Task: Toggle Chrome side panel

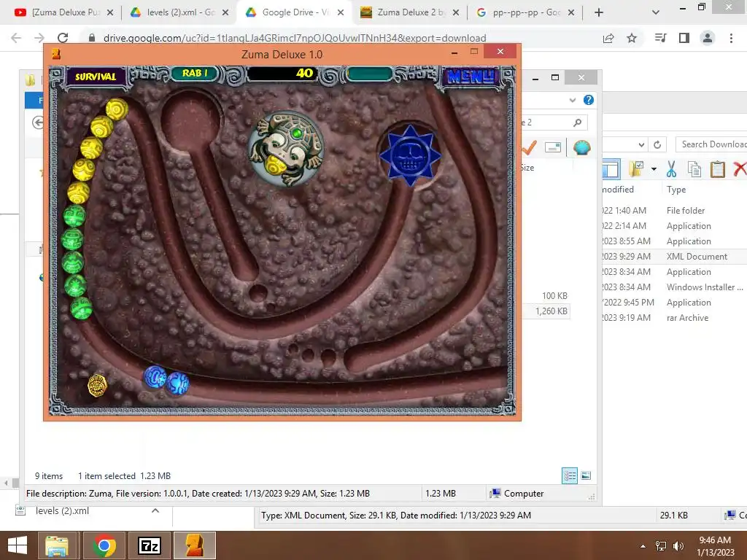Action: click(684, 38)
